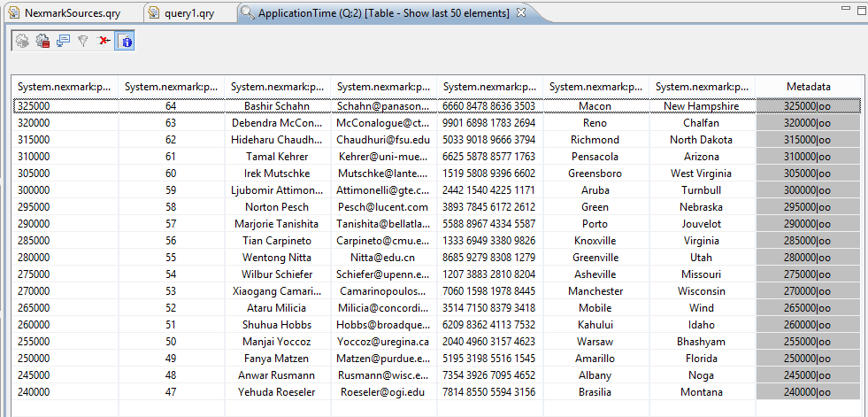Click card number 6660 8478 8636 3503
This screenshot has width=868, height=417.
(488, 106)
